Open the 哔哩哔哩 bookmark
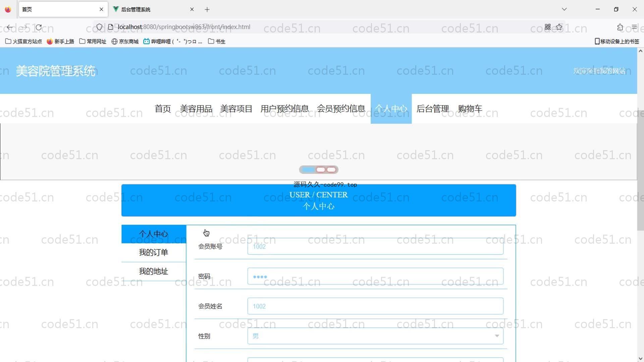The height and width of the screenshot is (362, 644). click(x=173, y=41)
